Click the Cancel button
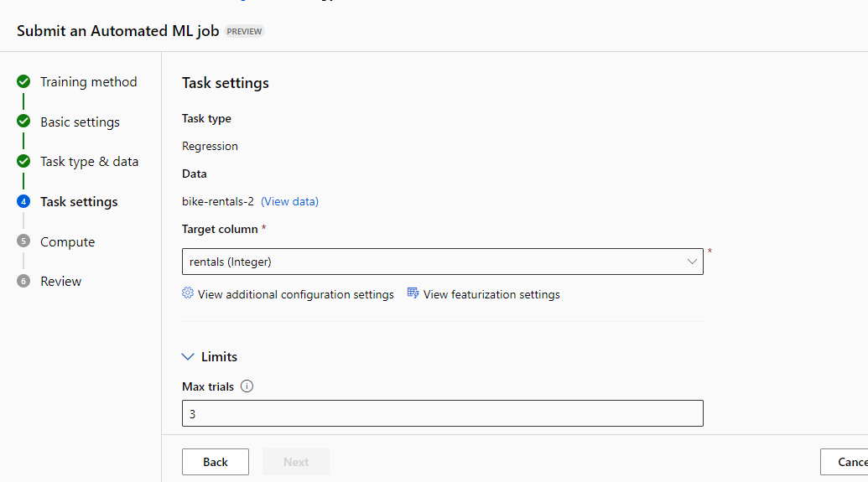Screen dimensions: 868x482 click(845, 462)
